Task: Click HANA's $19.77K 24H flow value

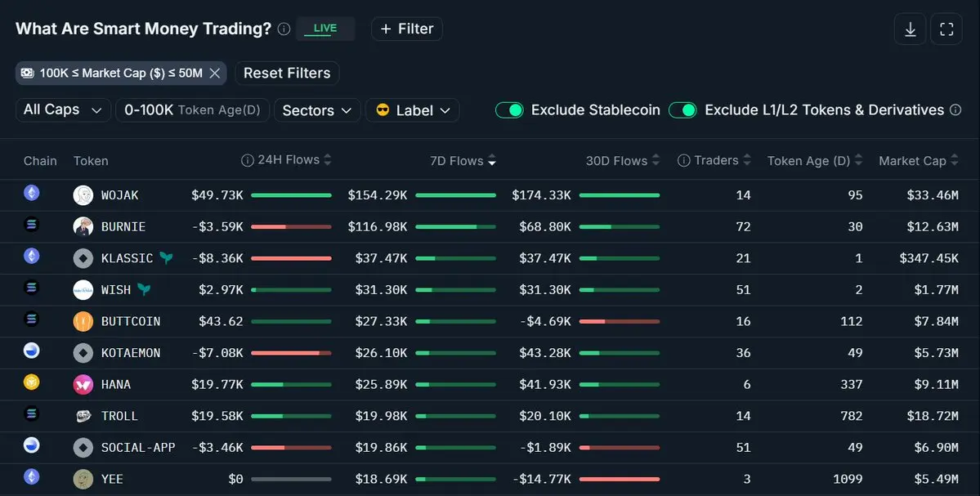Action: coord(217,384)
